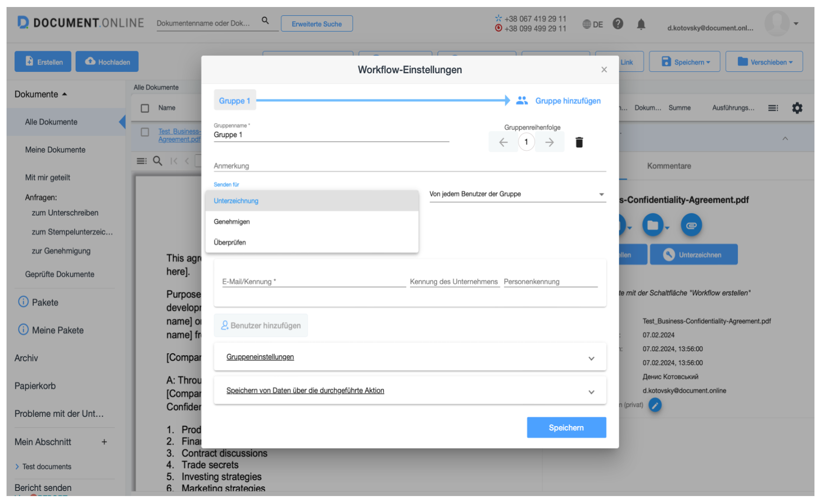
Task: Open the help question mark icon
Action: [x=618, y=24]
